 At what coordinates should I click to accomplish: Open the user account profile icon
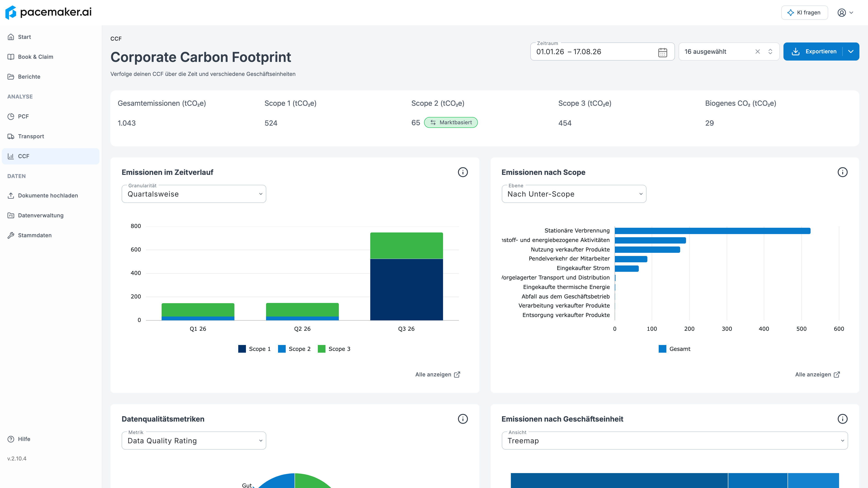(842, 13)
